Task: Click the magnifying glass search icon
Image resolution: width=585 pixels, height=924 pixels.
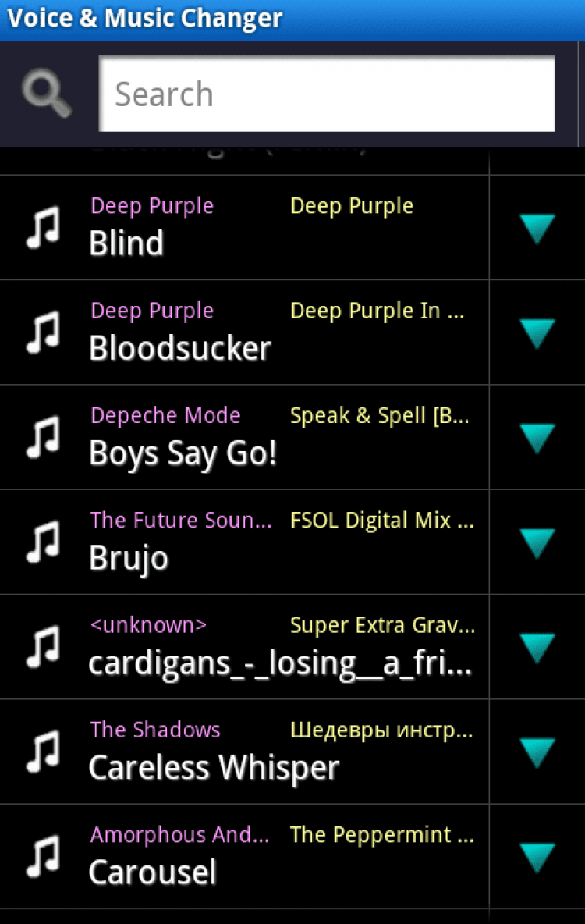Action: point(47,93)
